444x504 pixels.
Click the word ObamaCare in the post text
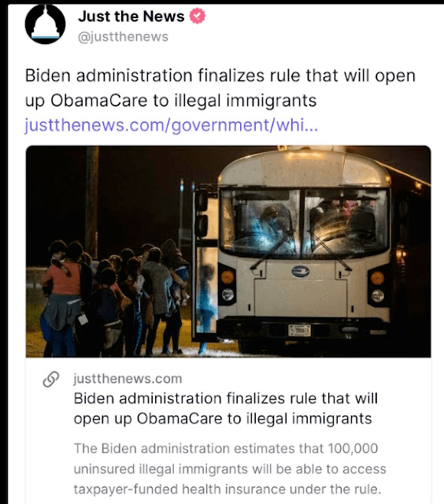pyautogui.click(x=98, y=101)
